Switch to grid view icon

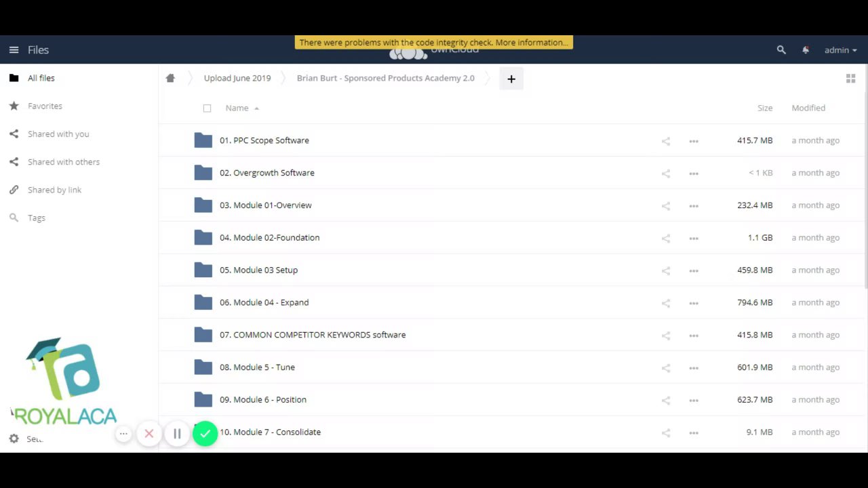click(850, 79)
